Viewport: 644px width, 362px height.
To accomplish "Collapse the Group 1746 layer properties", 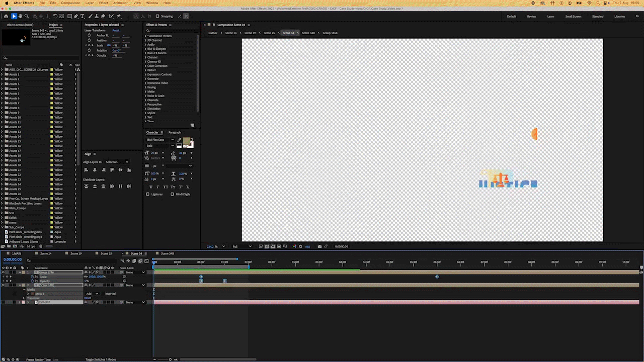I will pyautogui.click(x=20, y=272).
